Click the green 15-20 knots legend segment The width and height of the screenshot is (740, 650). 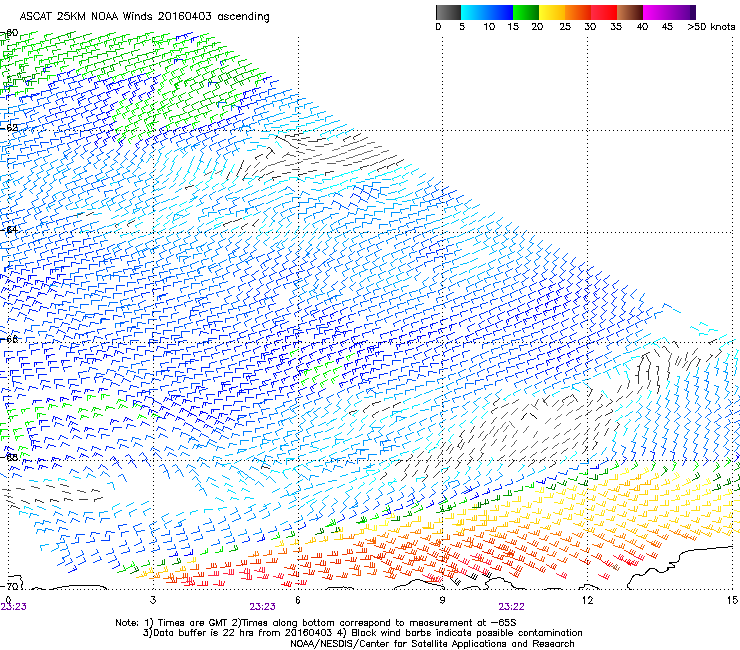click(x=526, y=12)
